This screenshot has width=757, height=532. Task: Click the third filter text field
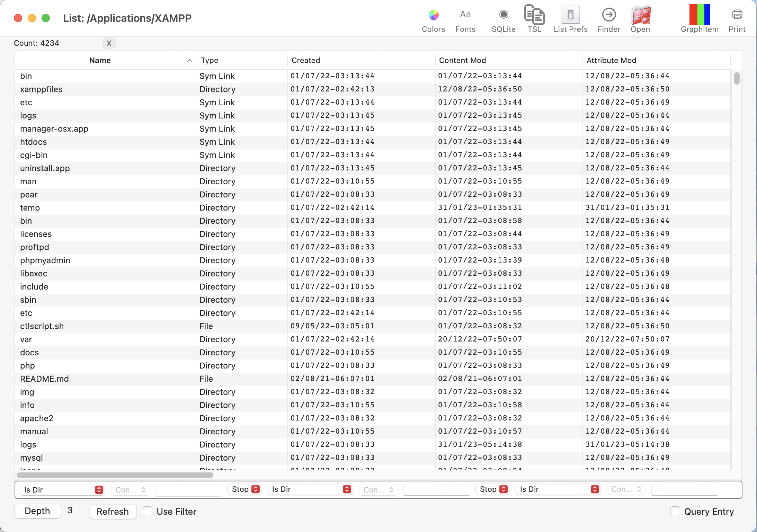click(x=684, y=489)
